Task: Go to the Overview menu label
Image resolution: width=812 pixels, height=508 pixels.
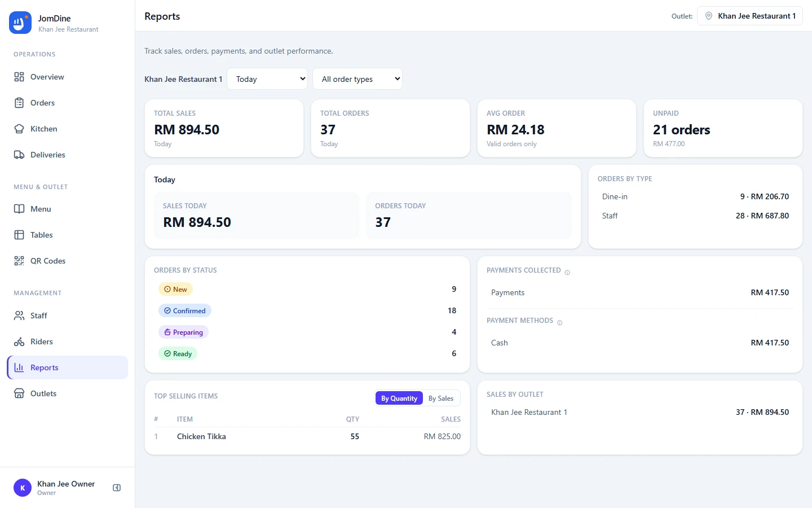Action: 47,77
